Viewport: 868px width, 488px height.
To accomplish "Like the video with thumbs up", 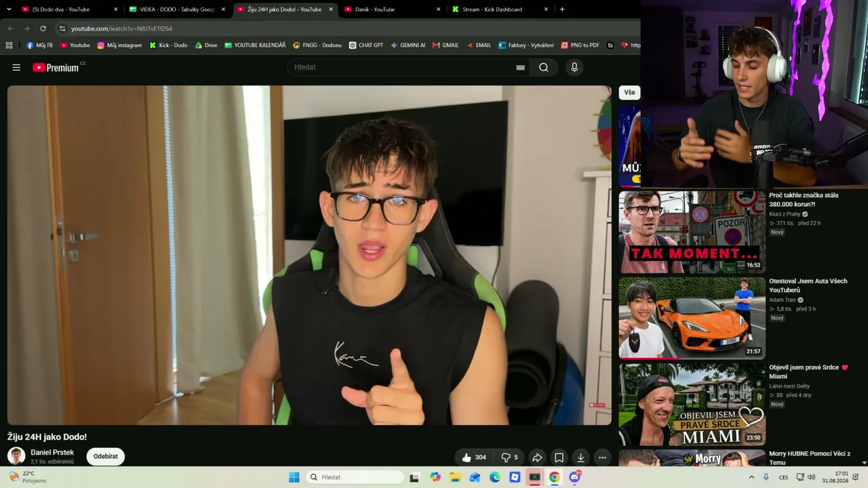I will click(474, 457).
